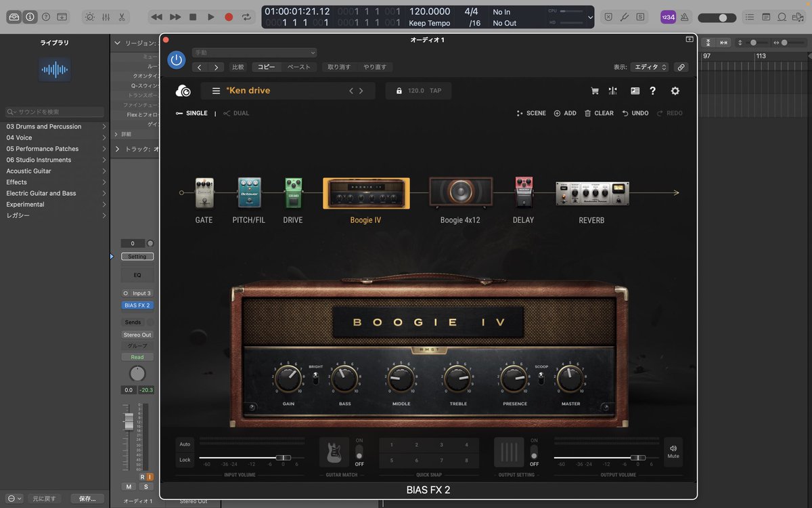Toggle Guitar Match ON/OFF switch
The height and width of the screenshot is (508, 812).
359,452
